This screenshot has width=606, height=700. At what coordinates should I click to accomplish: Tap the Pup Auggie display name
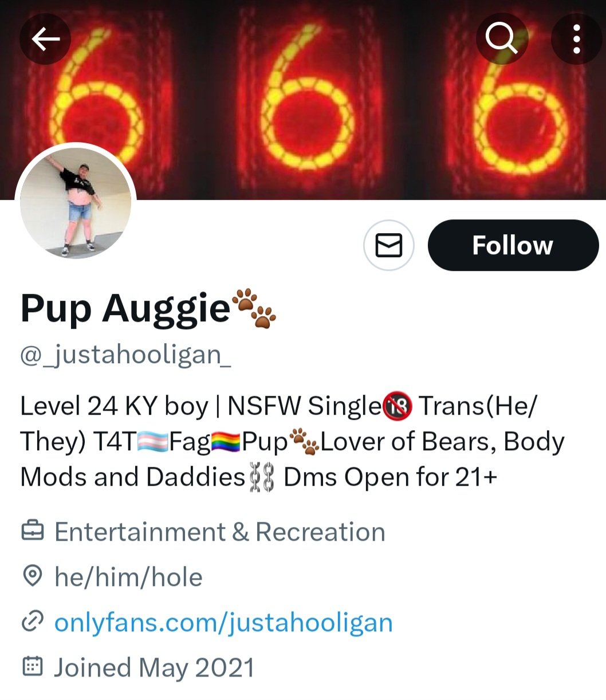point(125,309)
